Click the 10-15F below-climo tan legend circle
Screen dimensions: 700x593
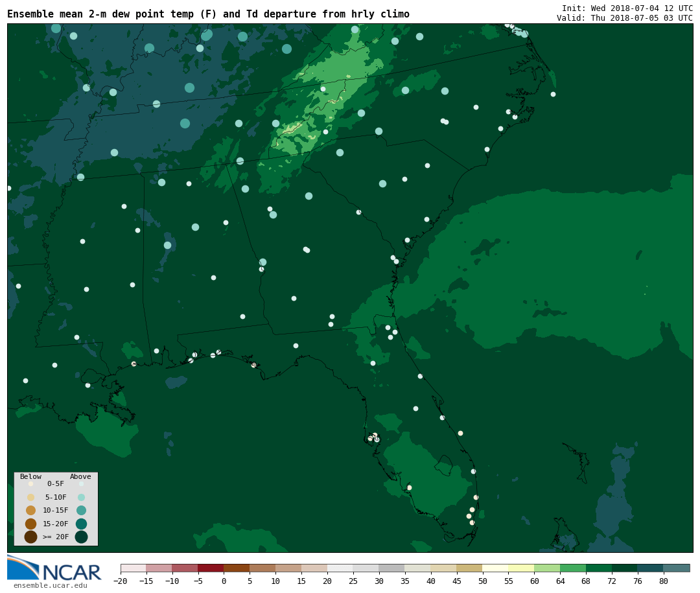pyautogui.click(x=31, y=511)
